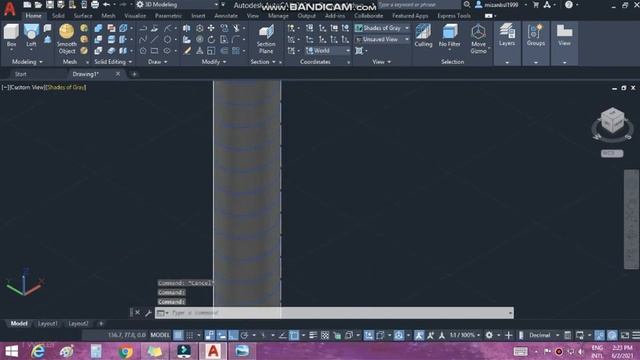Click the solid Union icon
640x360 pixels.
(98, 28)
